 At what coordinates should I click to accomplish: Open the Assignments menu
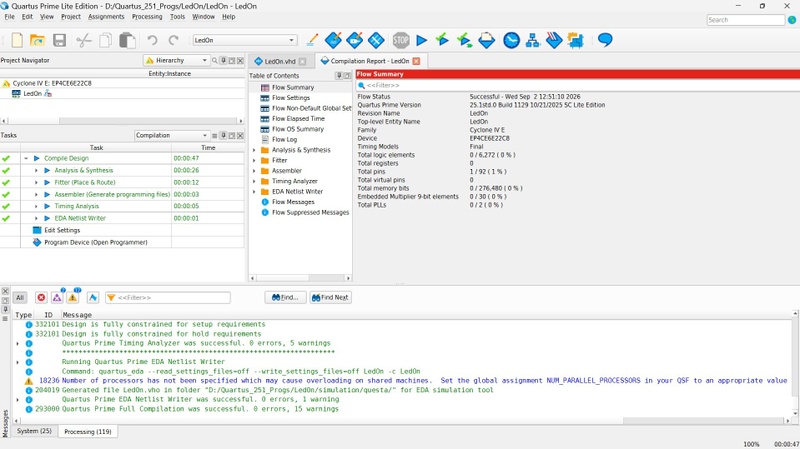tap(106, 17)
